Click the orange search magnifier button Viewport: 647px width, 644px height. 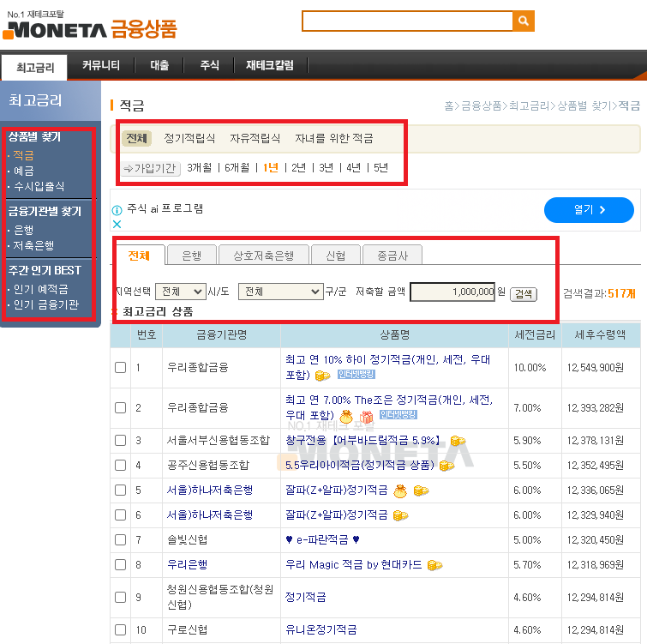pyautogui.click(x=524, y=21)
